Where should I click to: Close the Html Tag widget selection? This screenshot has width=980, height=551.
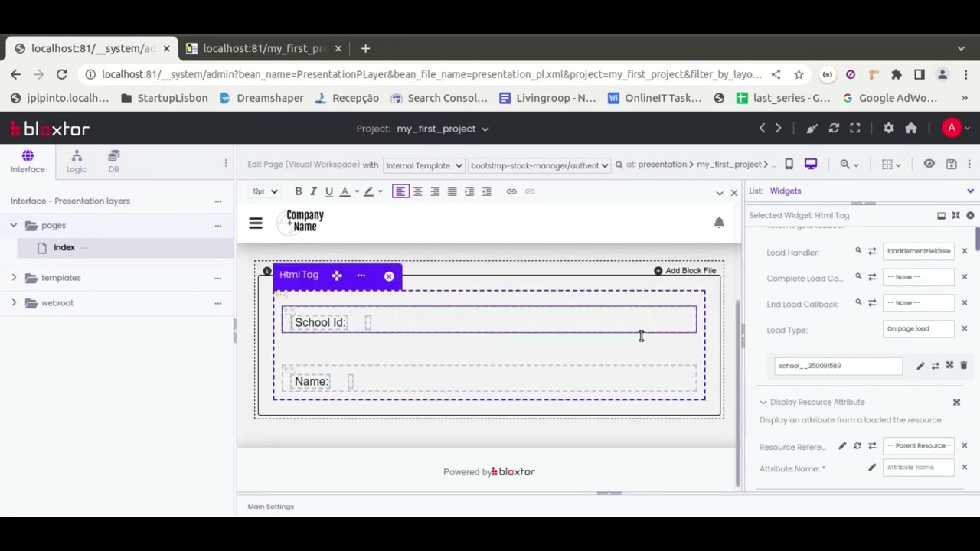[x=389, y=275]
